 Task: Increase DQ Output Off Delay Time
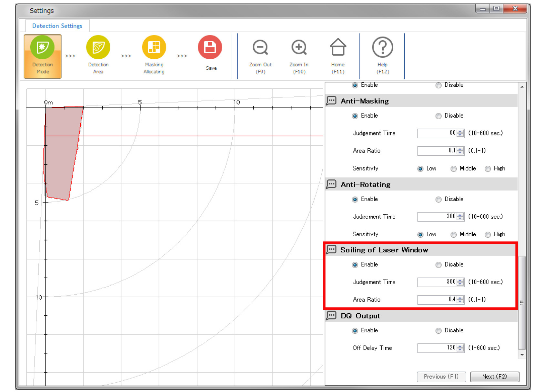point(460,346)
